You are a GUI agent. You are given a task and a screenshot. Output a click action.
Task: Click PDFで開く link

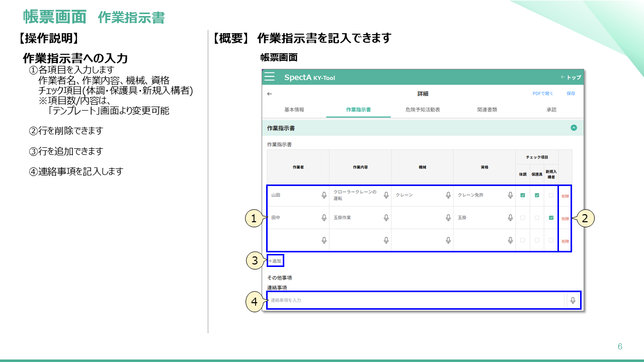click(543, 94)
